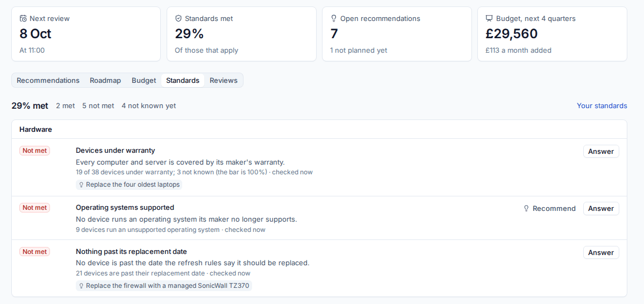This screenshot has width=644, height=304.
Task: Click the lightbulb icon beside Open recommendations
Action: [333, 18]
